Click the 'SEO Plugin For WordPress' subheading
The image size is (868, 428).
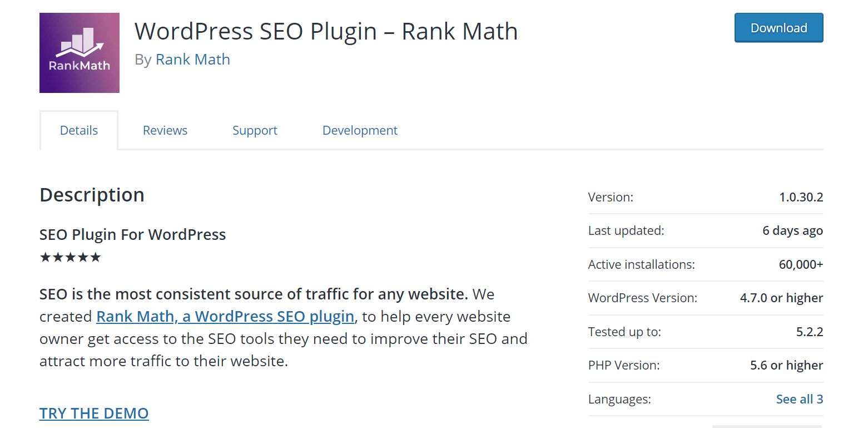pyautogui.click(x=132, y=234)
